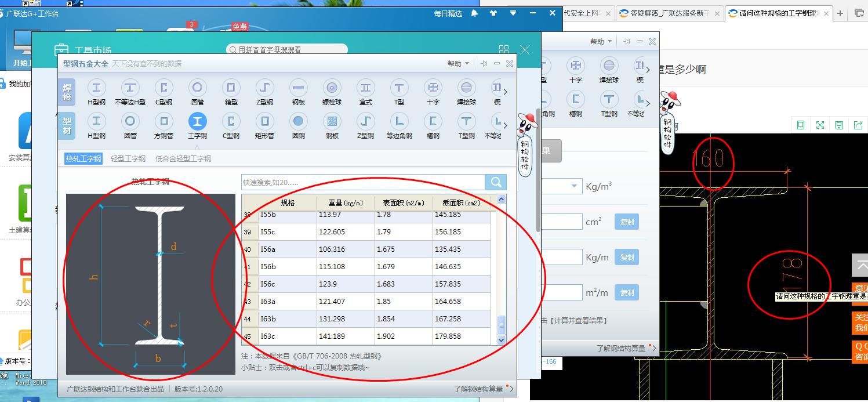Select H型钢 icon in 型材 row
This screenshot has width=868, height=402.
click(x=96, y=121)
